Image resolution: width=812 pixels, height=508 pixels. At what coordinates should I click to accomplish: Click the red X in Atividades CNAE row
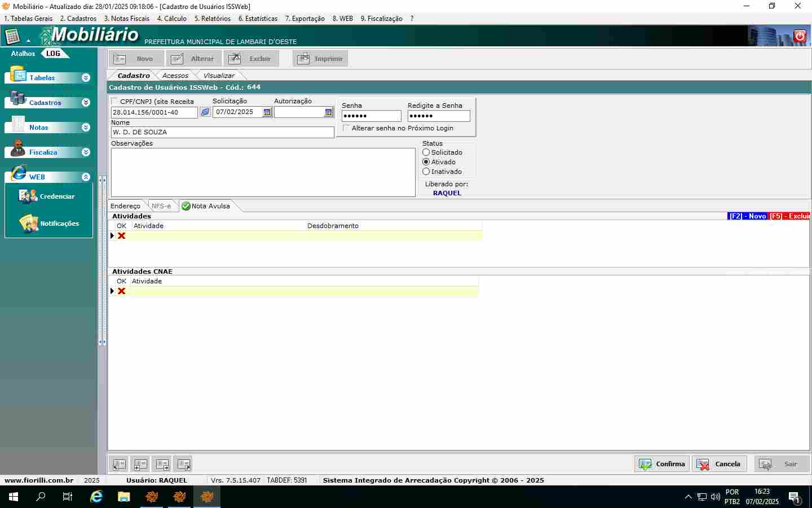coord(121,291)
